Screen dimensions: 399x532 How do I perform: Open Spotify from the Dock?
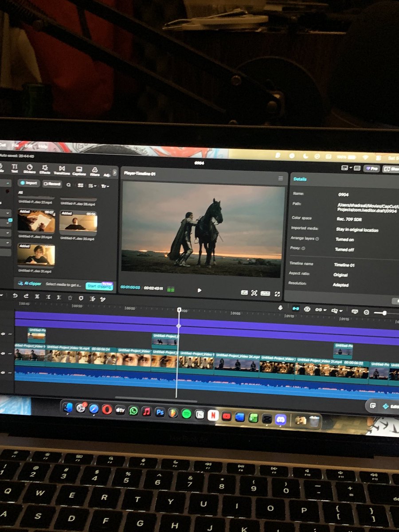click(186, 414)
